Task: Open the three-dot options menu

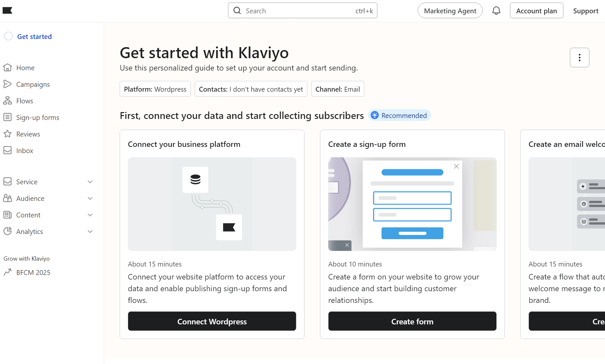Action: click(x=579, y=58)
